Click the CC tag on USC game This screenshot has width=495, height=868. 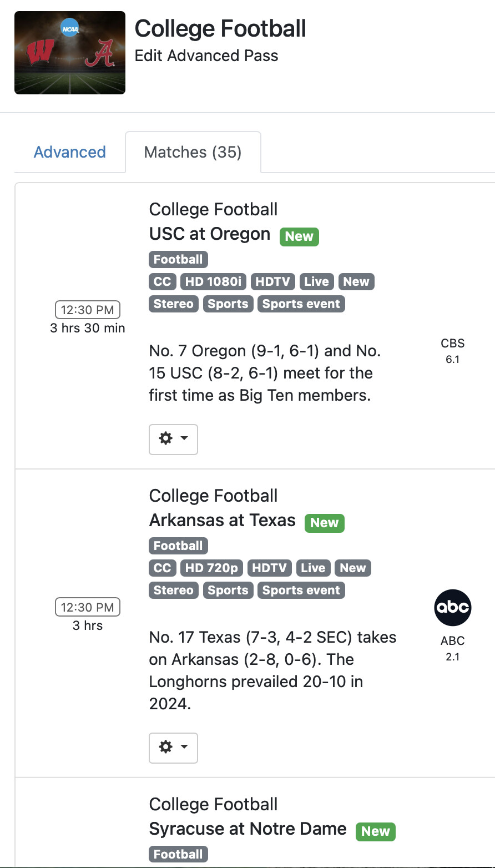[x=162, y=281]
